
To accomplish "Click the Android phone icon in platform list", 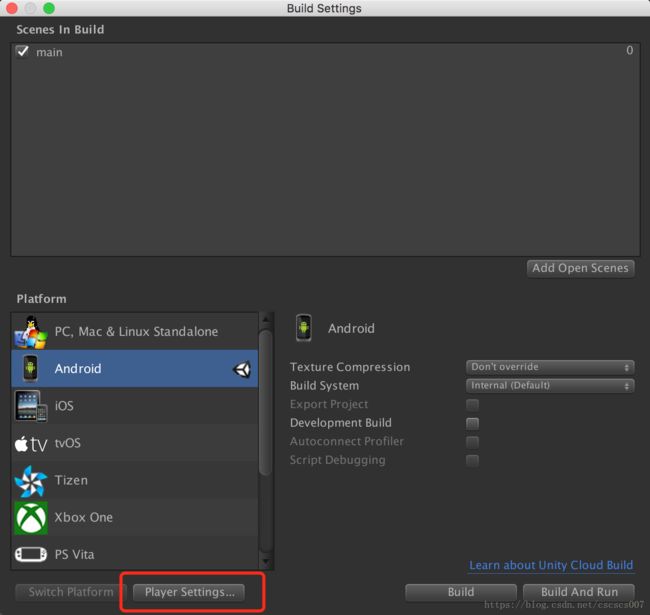I will 30,368.
